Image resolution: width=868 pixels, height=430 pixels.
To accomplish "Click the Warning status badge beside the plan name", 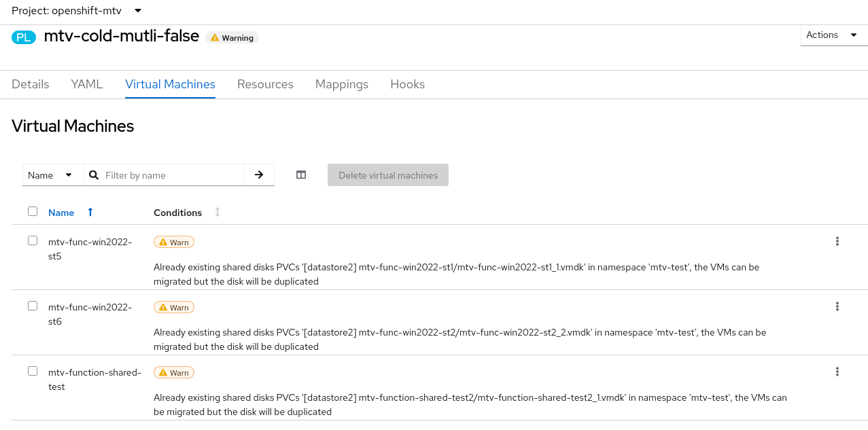I will 232,38.
